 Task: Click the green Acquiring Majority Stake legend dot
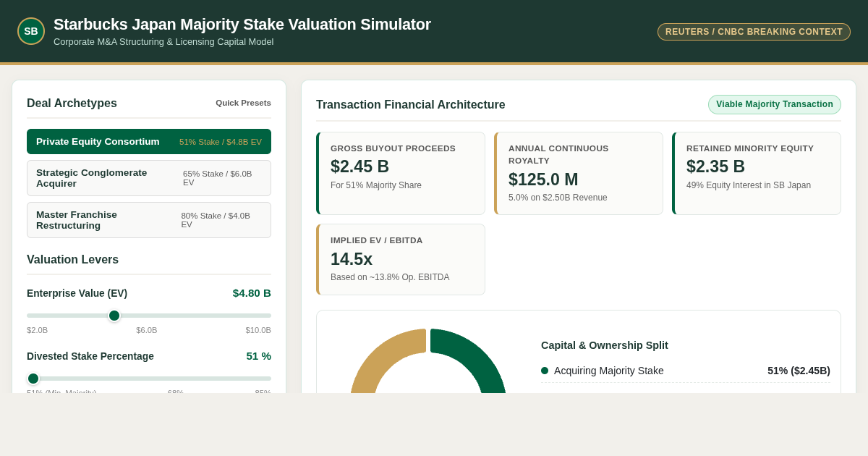pos(545,371)
